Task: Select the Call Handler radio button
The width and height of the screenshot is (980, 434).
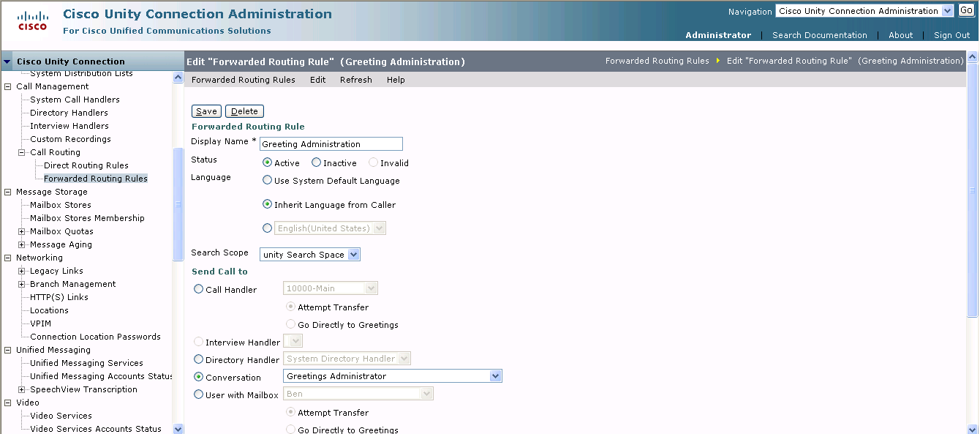Action: 198,289
